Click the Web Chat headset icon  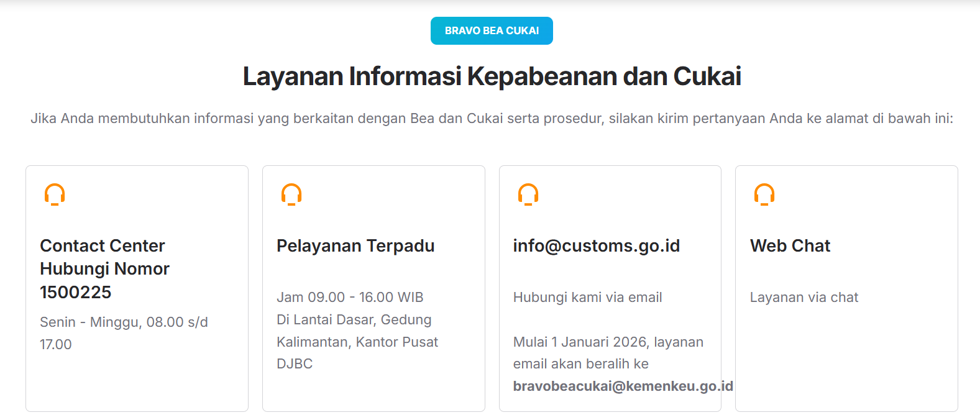tap(764, 194)
